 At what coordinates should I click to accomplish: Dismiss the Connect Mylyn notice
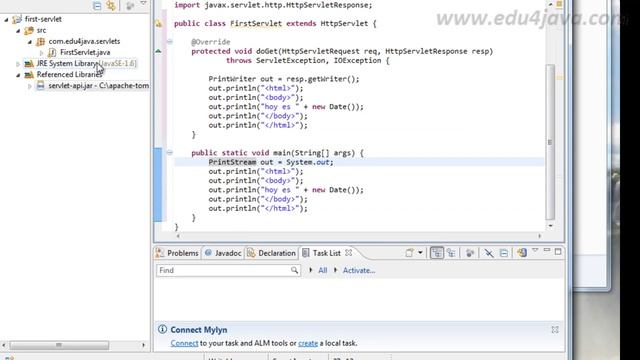click(x=555, y=329)
